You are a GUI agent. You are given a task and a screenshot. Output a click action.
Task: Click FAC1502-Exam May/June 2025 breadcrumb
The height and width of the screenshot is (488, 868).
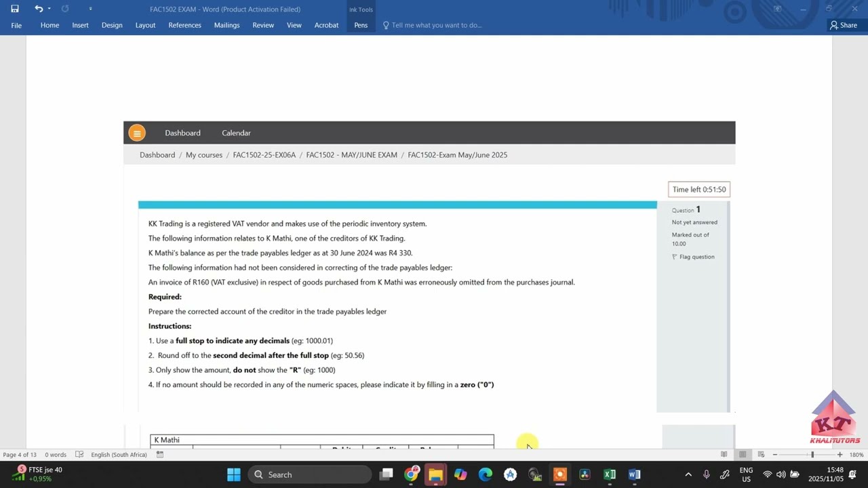click(x=458, y=155)
